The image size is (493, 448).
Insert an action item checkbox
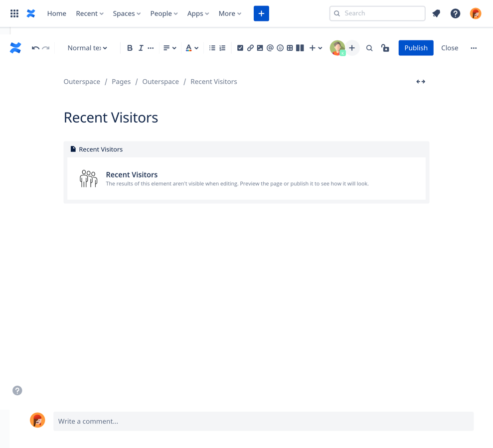pyautogui.click(x=240, y=48)
